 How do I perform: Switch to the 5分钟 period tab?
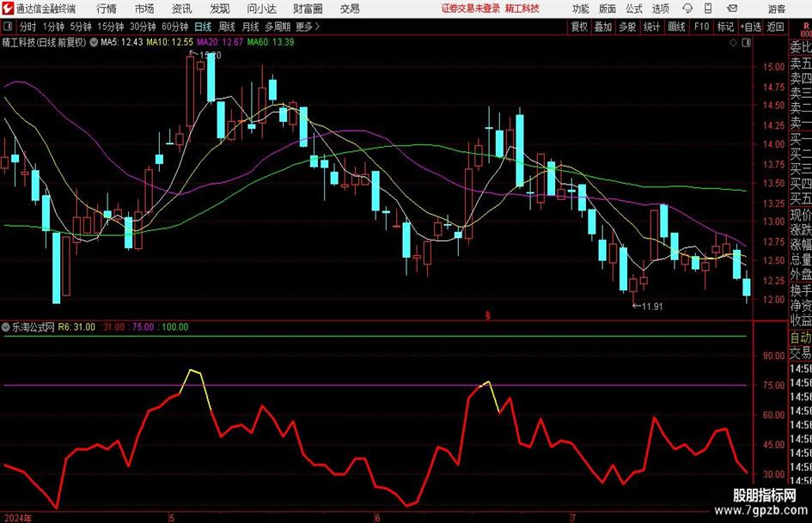[x=81, y=27]
